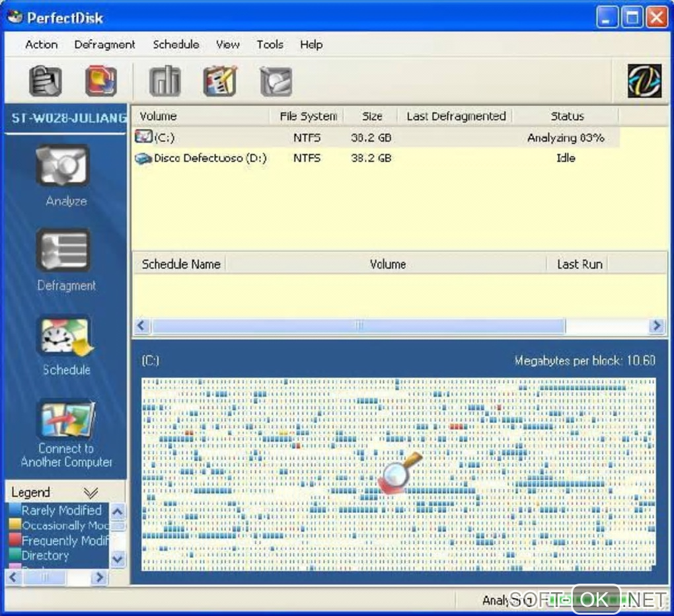Open the Action menu
The image size is (674, 616).
pos(41,44)
